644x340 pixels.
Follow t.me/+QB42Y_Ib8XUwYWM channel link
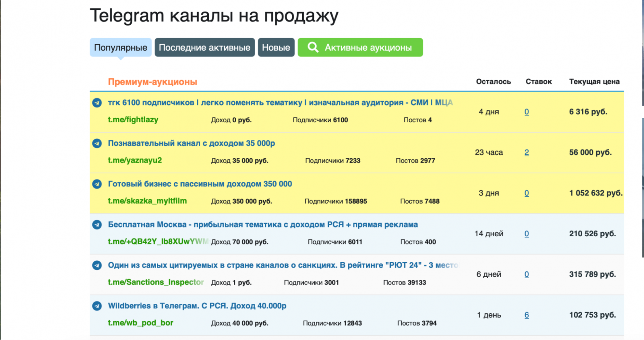click(158, 241)
